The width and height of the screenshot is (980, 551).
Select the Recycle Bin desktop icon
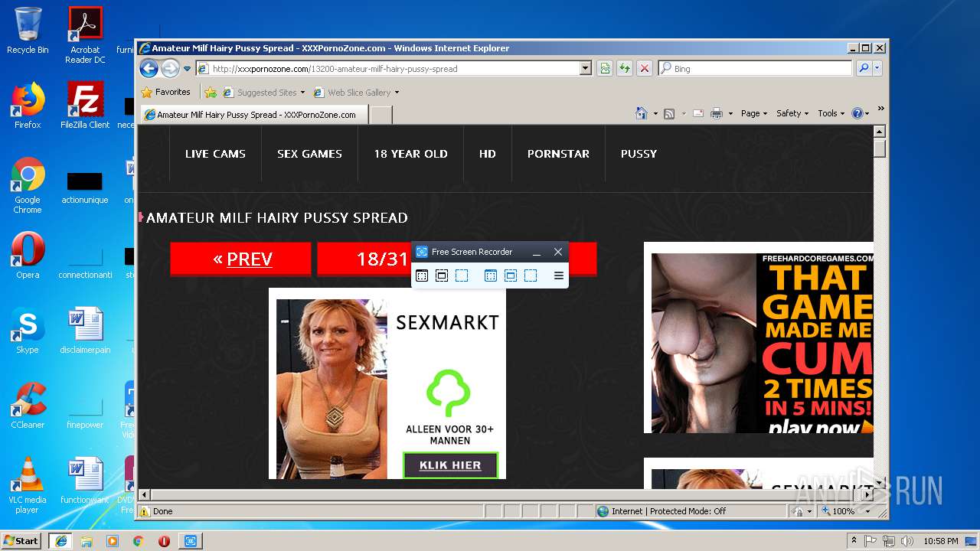pos(28,31)
